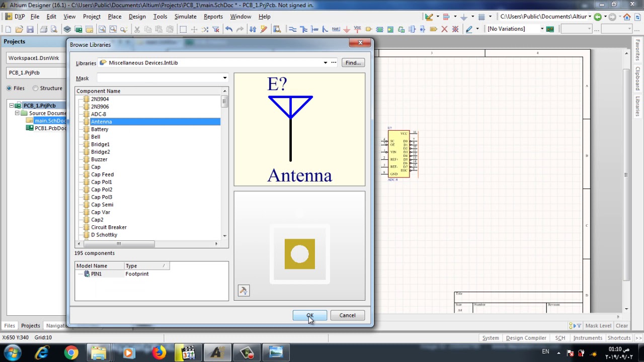
Task: Click the horizontal scrollbar of component list
Action: coord(119,244)
